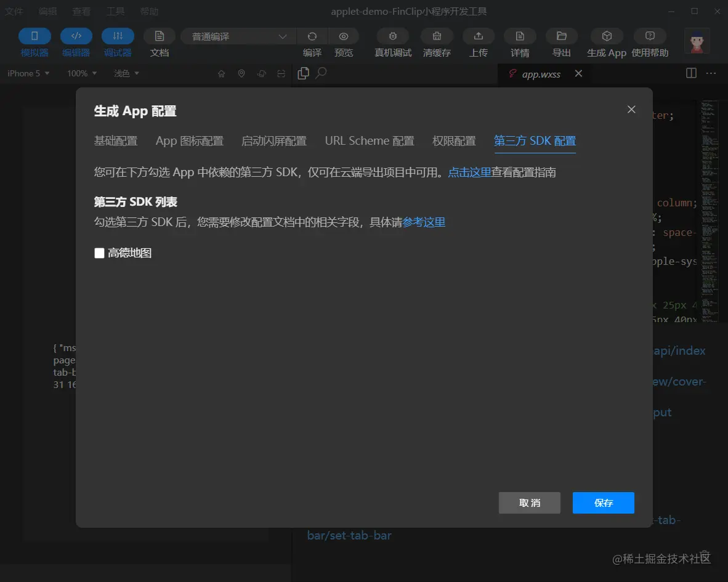The height and width of the screenshot is (582, 728).
Task: Click the 保存 save button
Action: (x=603, y=503)
